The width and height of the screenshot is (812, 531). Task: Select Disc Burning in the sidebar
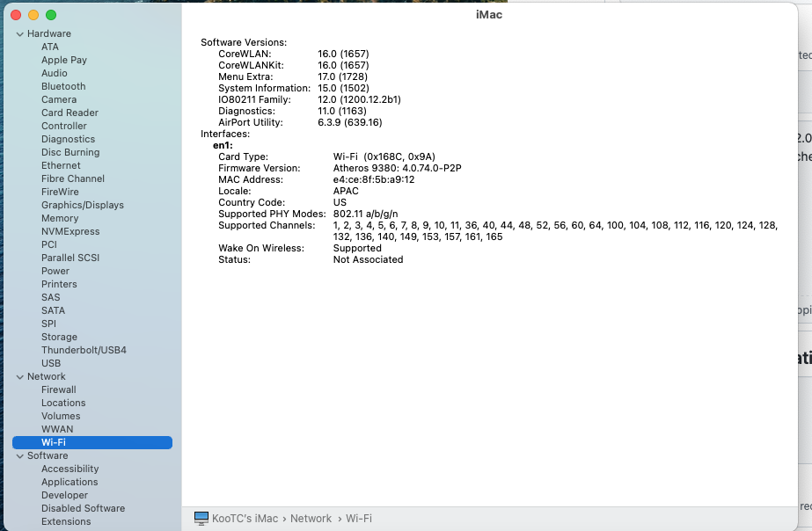(x=70, y=152)
